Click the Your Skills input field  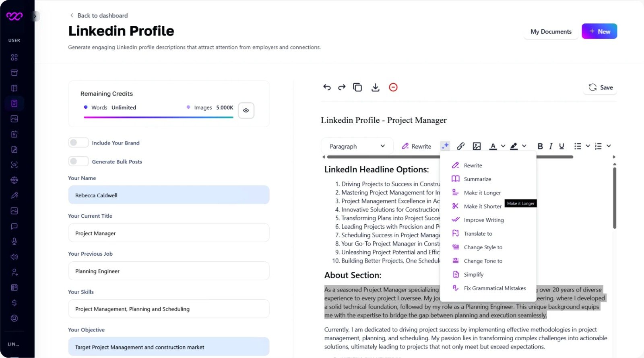pos(169,309)
